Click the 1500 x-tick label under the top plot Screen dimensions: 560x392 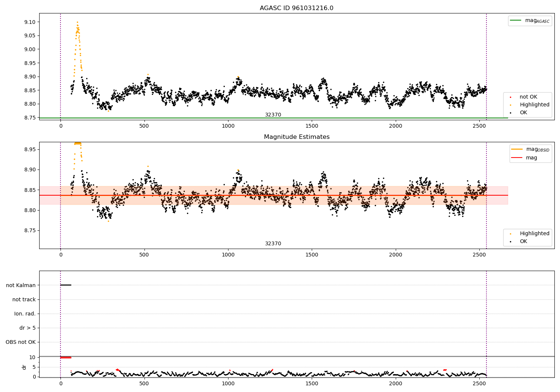click(x=312, y=126)
